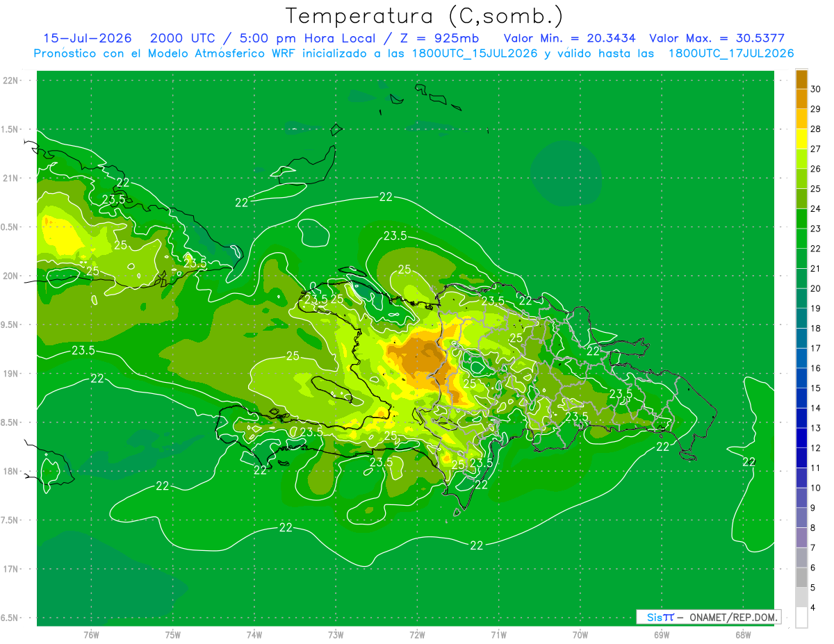Viewport: 834px width, 644px height.
Task: Click the legend value "30"
Action: click(x=816, y=89)
